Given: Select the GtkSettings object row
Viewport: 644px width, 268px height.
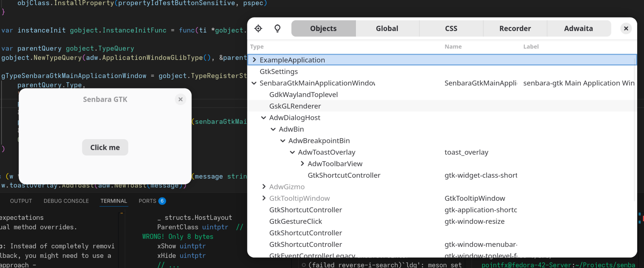Looking at the screenshot, I should coord(279,72).
